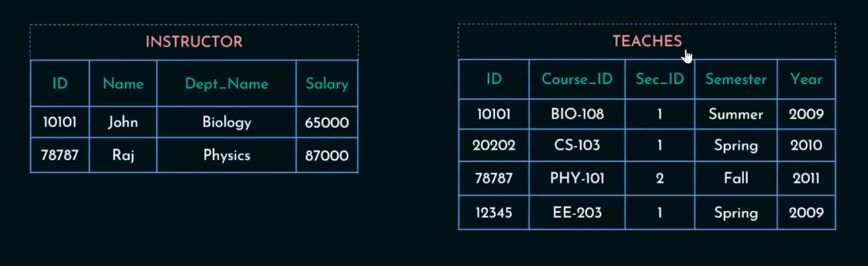Click the INSTRUCTOR table title
This screenshot has height=266, width=868.
(194, 42)
